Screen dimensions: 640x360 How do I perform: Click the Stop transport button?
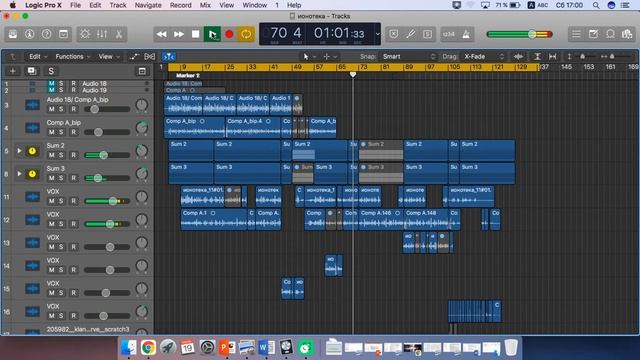[196, 34]
